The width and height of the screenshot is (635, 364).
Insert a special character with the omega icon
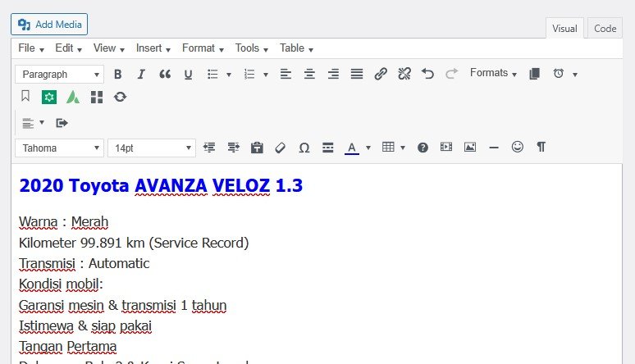304,148
